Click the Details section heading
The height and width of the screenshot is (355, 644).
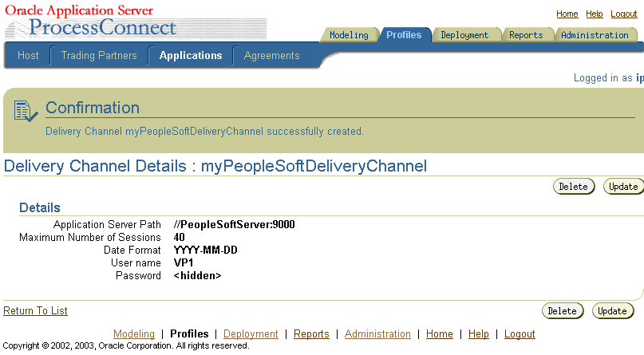(40, 207)
